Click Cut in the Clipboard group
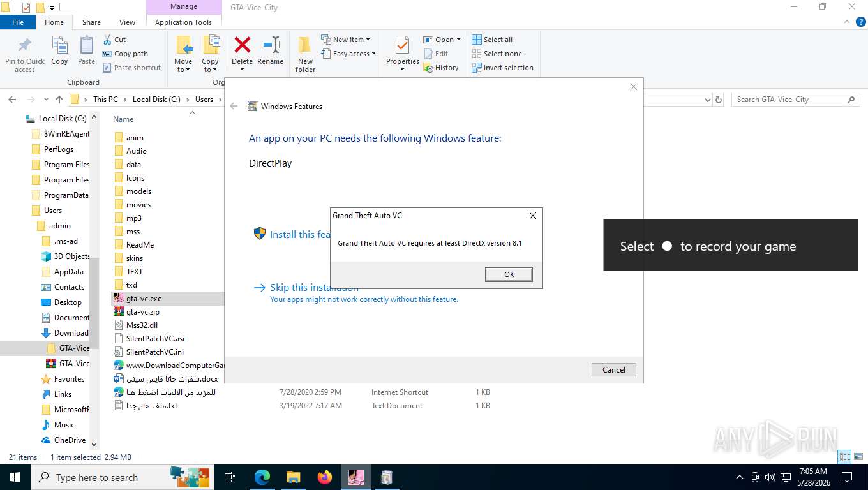 (114, 40)
